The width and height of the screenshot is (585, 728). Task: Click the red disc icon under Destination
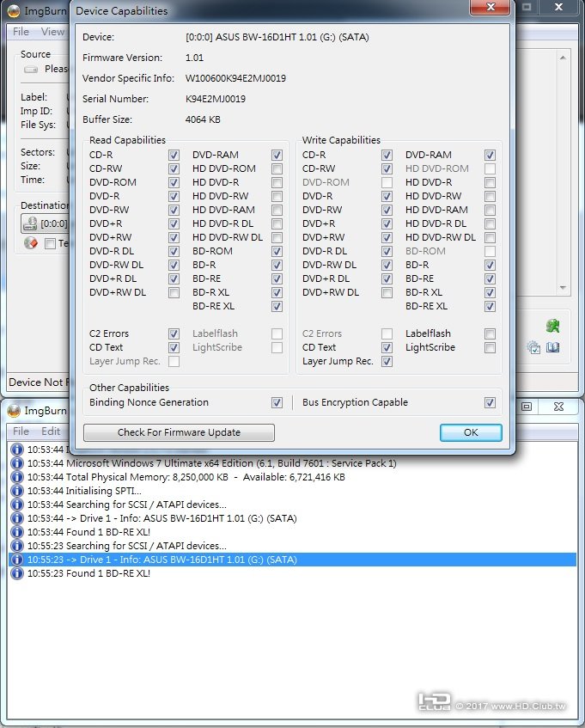point(30,243)
